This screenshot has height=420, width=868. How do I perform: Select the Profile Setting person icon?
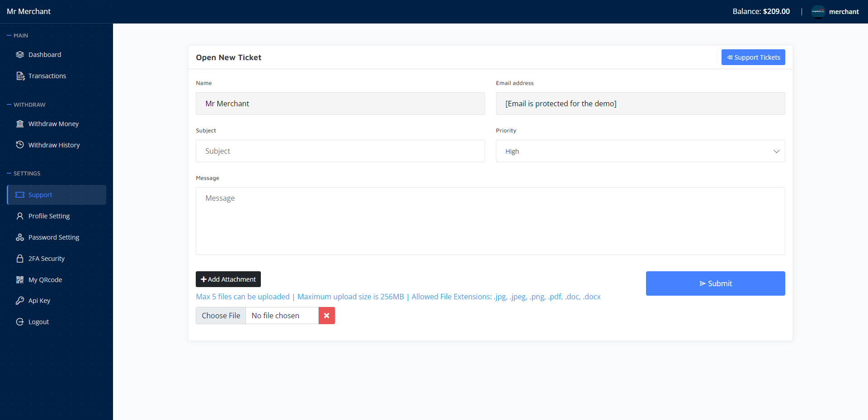point(20,216)
